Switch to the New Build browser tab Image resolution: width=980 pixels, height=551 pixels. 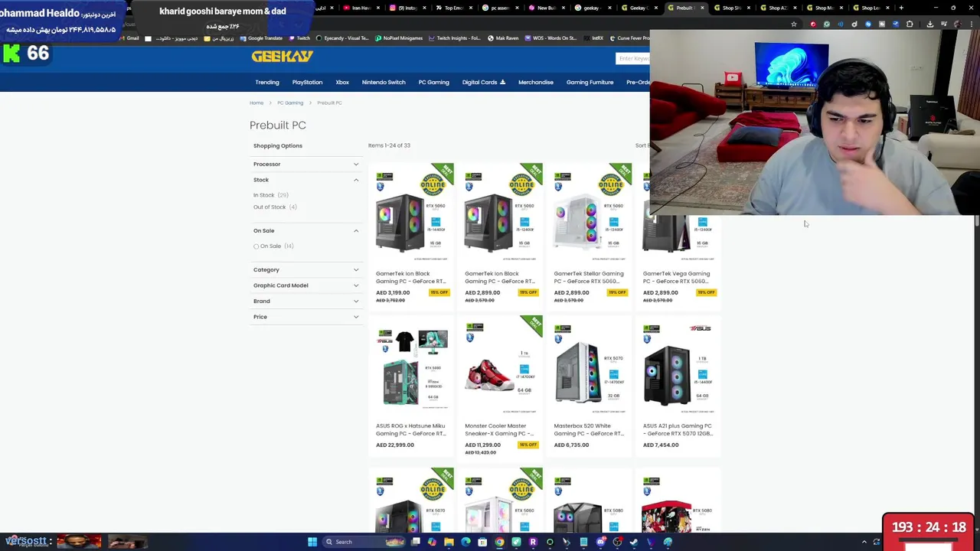[x=545, y=8]
